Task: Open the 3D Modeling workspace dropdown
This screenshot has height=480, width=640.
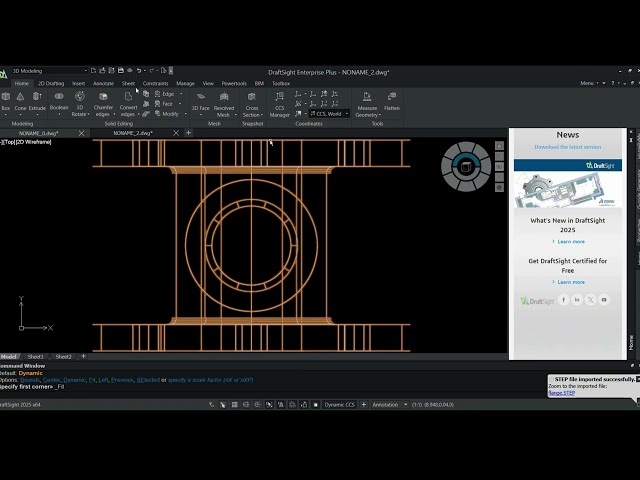Action: (x=49, y=71)
